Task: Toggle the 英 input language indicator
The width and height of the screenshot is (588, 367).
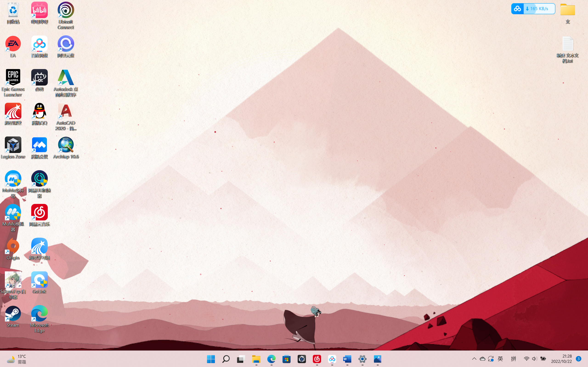Action: click(x=500, y=359)
